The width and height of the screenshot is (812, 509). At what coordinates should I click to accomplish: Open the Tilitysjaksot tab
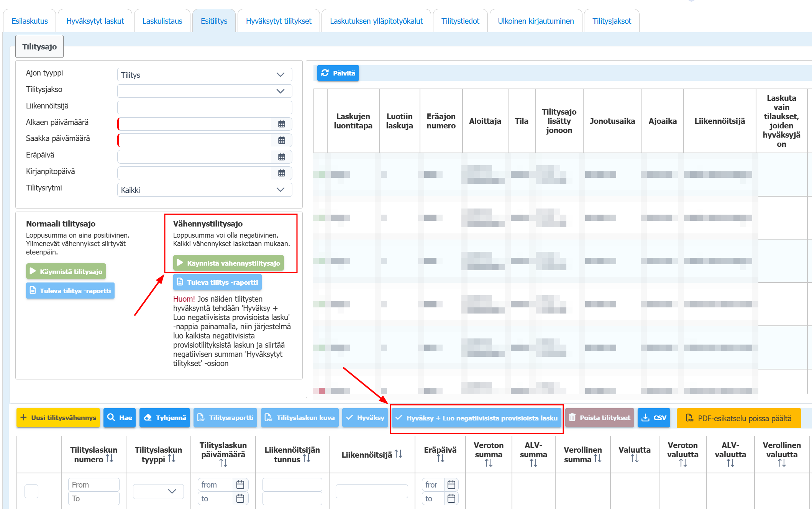pyautogui.click(x=612, y=21)
